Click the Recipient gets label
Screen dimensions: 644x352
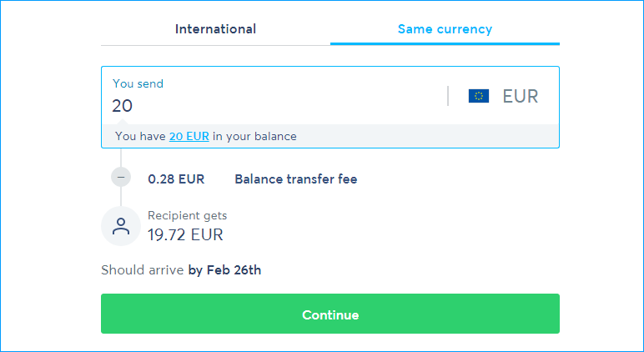(187, 216)
